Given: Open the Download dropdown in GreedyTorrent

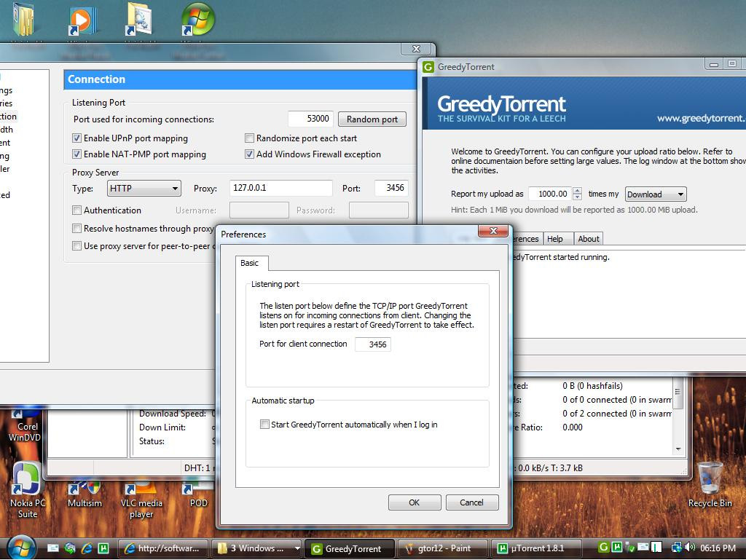Looking at the screenshot, I should click(x=656, y=194).
